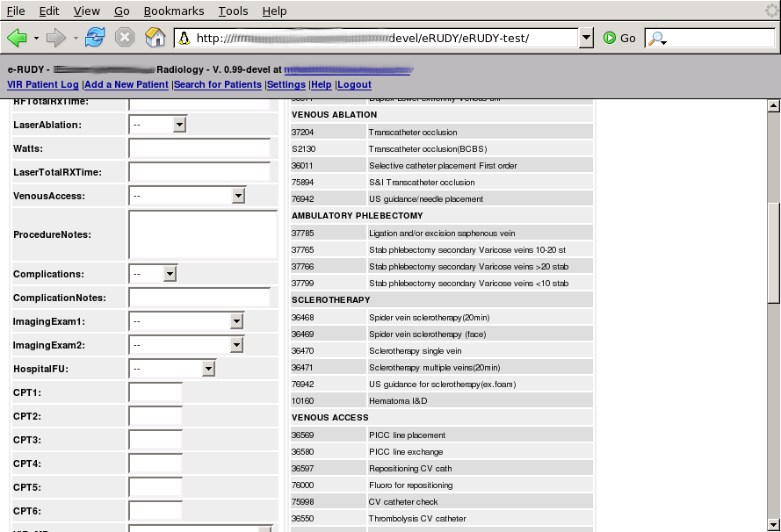Click code 36470 Sclerotherapy single vein

442,351
